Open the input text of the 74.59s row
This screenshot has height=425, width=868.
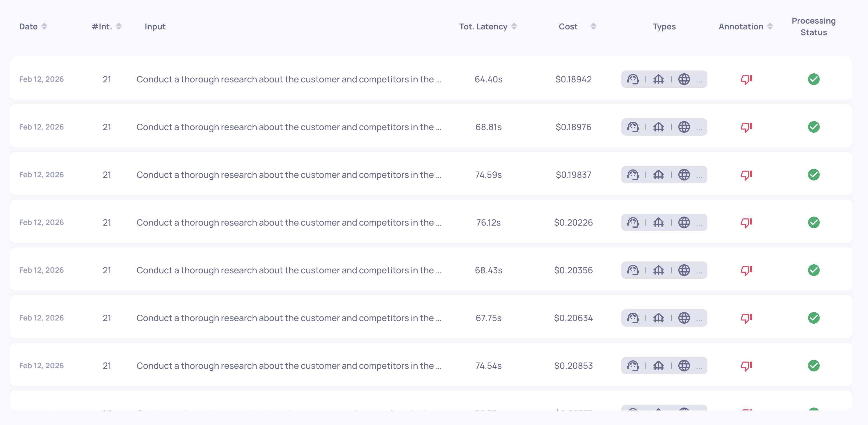point(289,175)
